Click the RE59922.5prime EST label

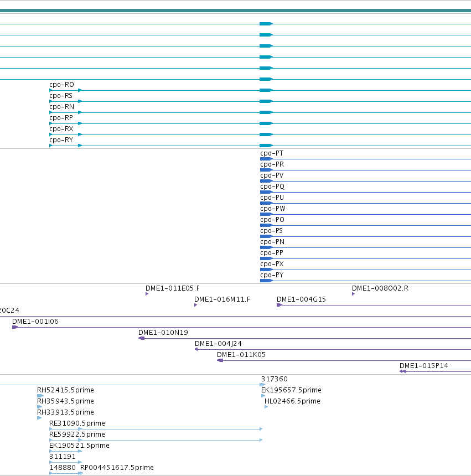pos(77,434)
